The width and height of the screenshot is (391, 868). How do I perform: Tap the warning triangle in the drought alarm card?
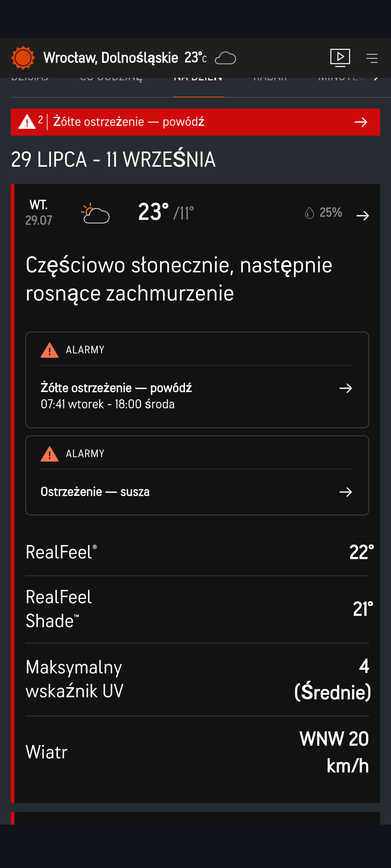click(50, 454)
